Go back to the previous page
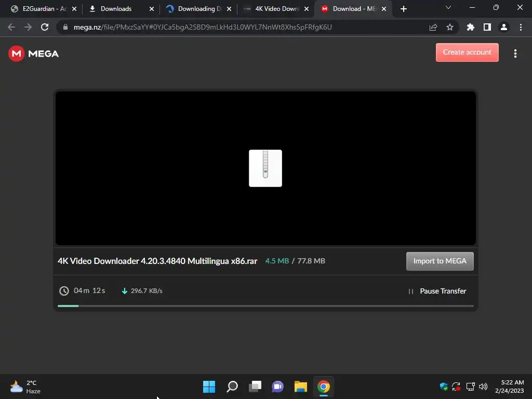Image resolution: width=532 pixels, height=399 pixels. click(11, 27)
